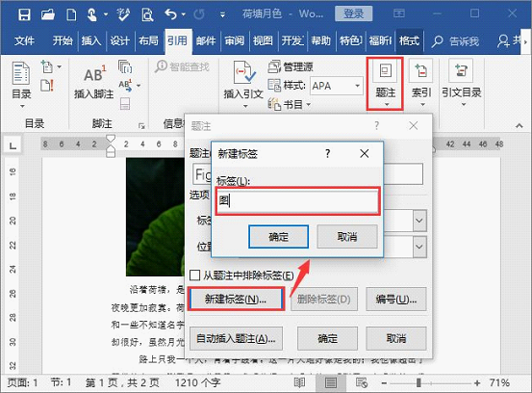The width and height of the screenshot is (532, 393).
Task: Switch to the 邮件 tab
Action: coord(206,41)
